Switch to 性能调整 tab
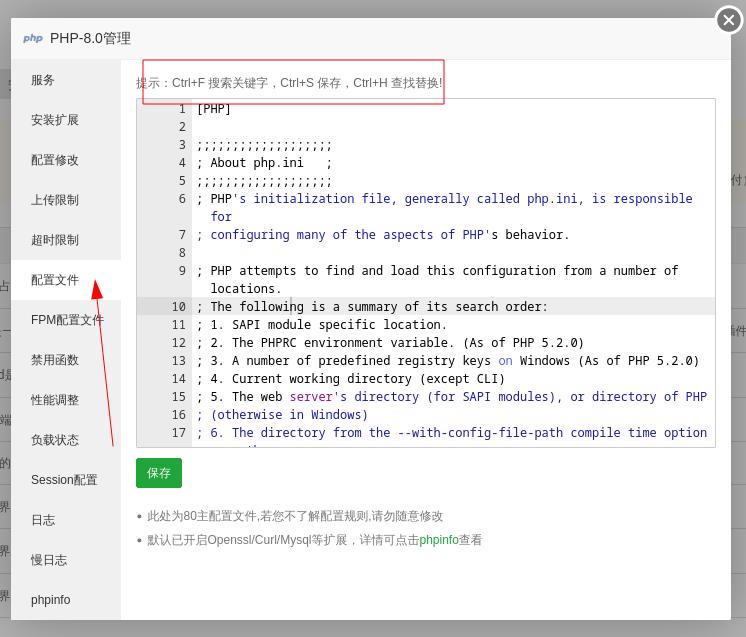 pos(54,400)
